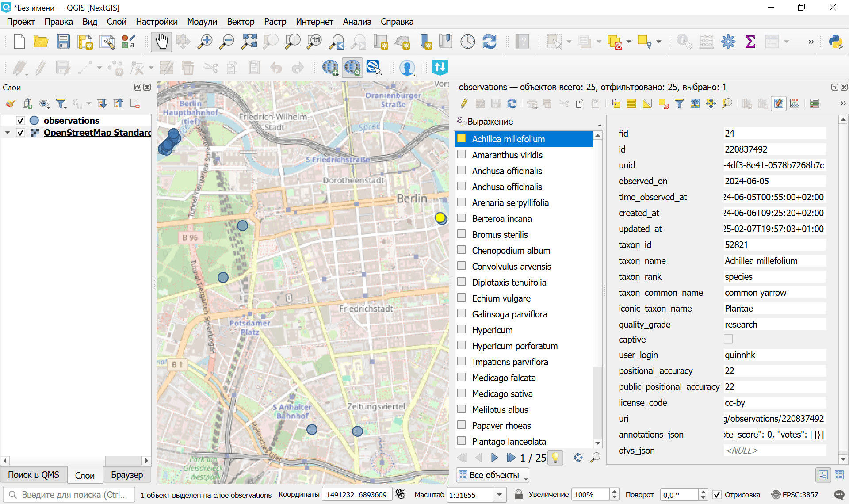Click the coordinates input field
The image size is (849, 504).
click(x=356, y=495)
